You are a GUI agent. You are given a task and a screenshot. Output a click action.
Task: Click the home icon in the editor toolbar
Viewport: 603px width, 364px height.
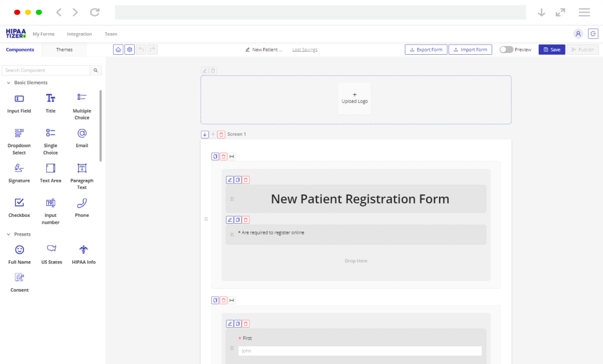click(118, 50)
